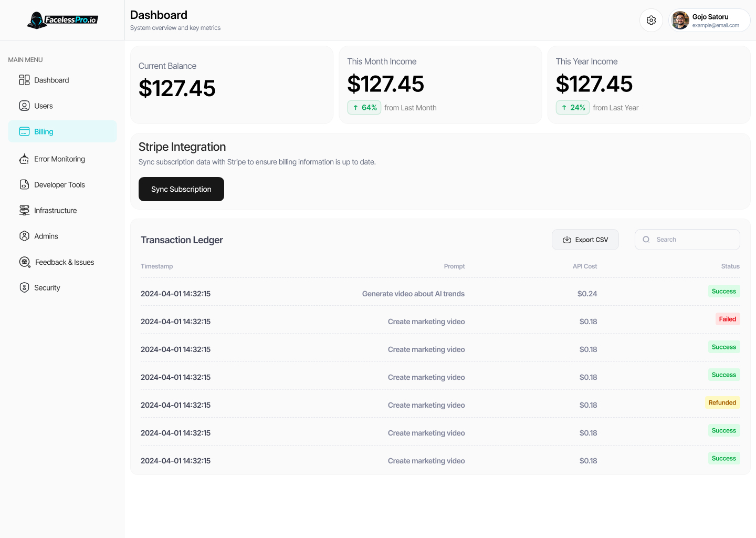Open Error Monitoring from the main menu
This screenshot has width=756, height=538.
[x=62, y=159]
